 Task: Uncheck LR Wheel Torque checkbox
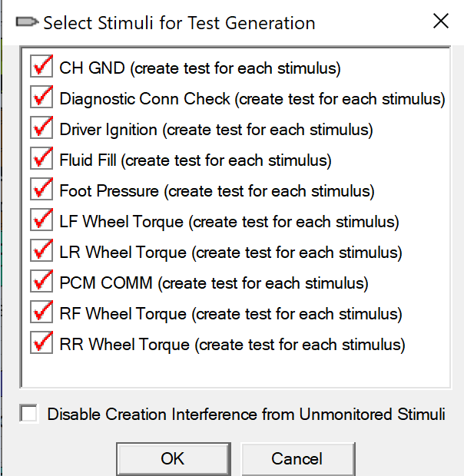(41, 250)
